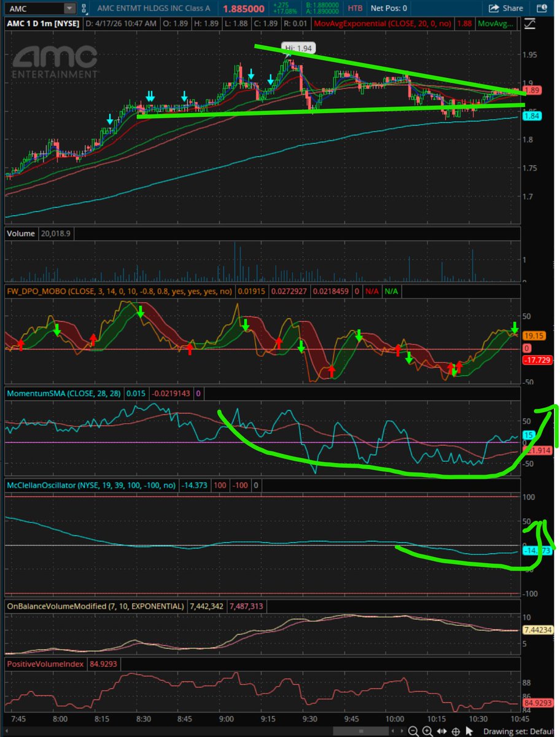The image size is (560, 737).
Task: Click the 9:30 time axis label
Action: 309,719
